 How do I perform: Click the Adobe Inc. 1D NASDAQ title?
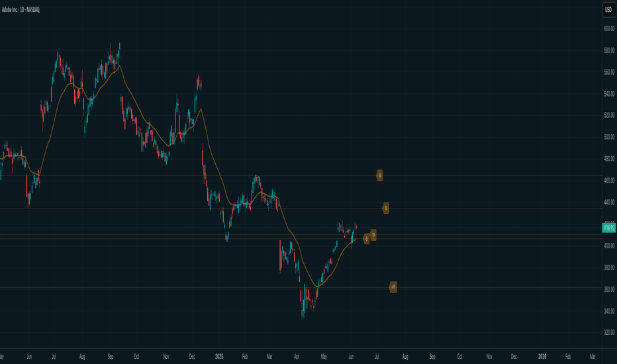pyautogui.click(x=21, y=10)
